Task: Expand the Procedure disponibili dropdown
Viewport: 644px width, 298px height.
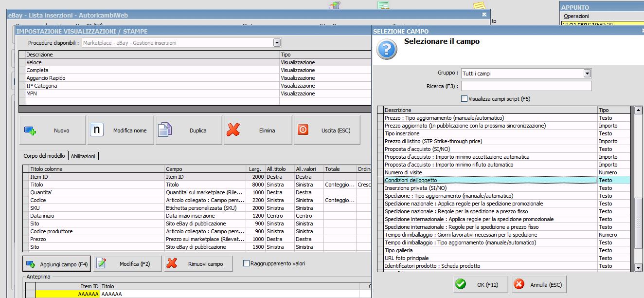Action: click(277, 43)
